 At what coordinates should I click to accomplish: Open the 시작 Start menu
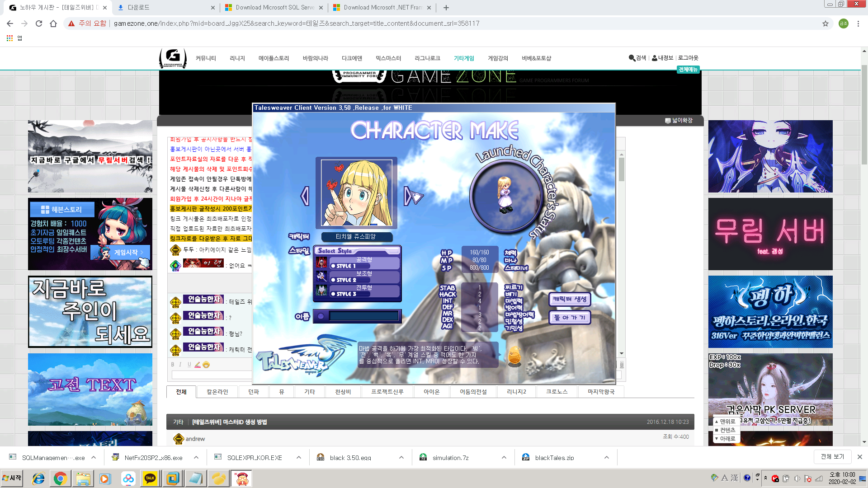click(12, 478)
